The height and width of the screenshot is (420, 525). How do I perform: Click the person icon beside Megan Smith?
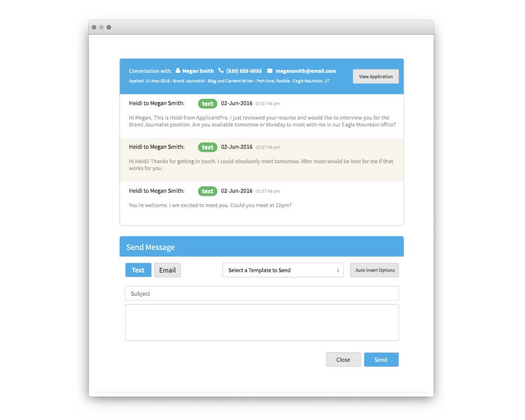[x=178, y=71]
